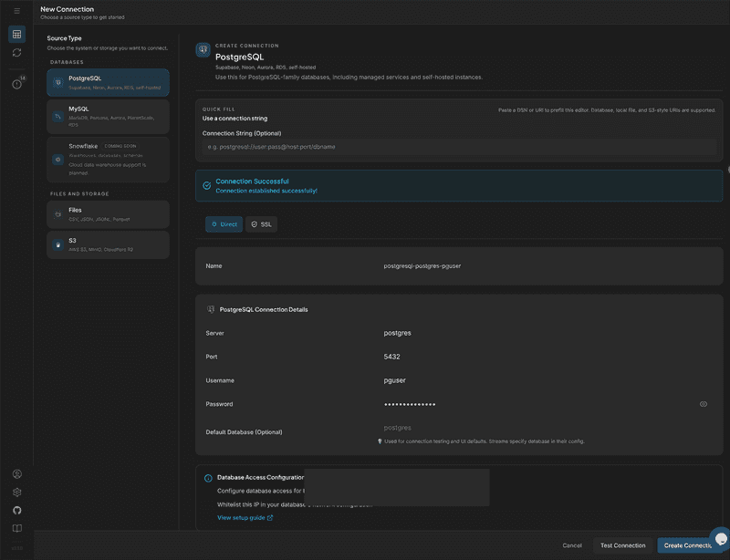The width and height of the screenshot is (730, 560).
Task: Click the Name field value postgresql-postgres-pguser
Action: tap(422, 265)
